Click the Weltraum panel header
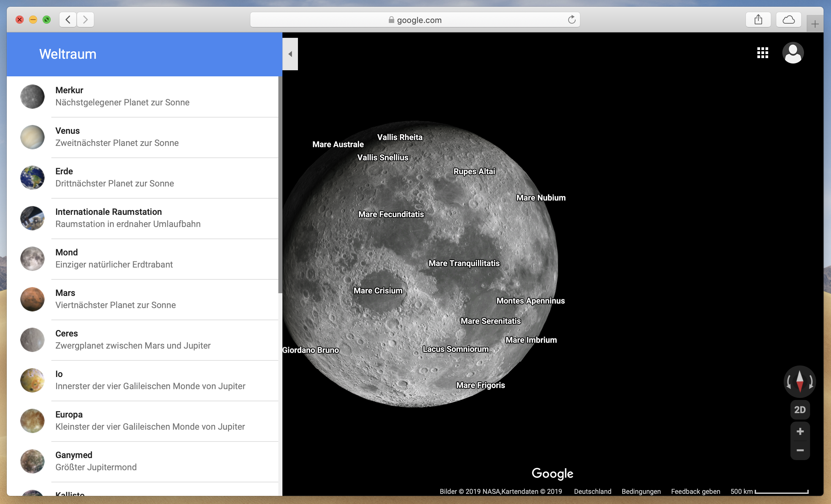Screen dimensions: 831x504 click(145, 54)
